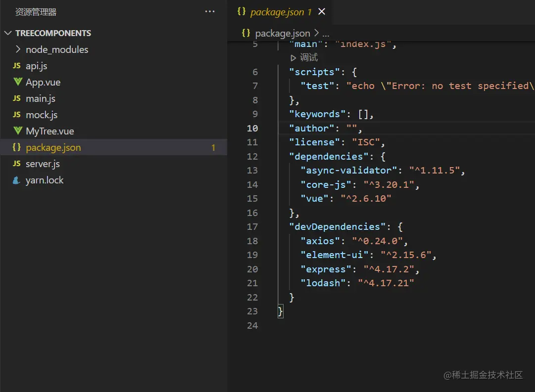The height and width of the screenshot is (392, 535).
Task: Click the JS icon beside server.js
Action: point(17,164)
